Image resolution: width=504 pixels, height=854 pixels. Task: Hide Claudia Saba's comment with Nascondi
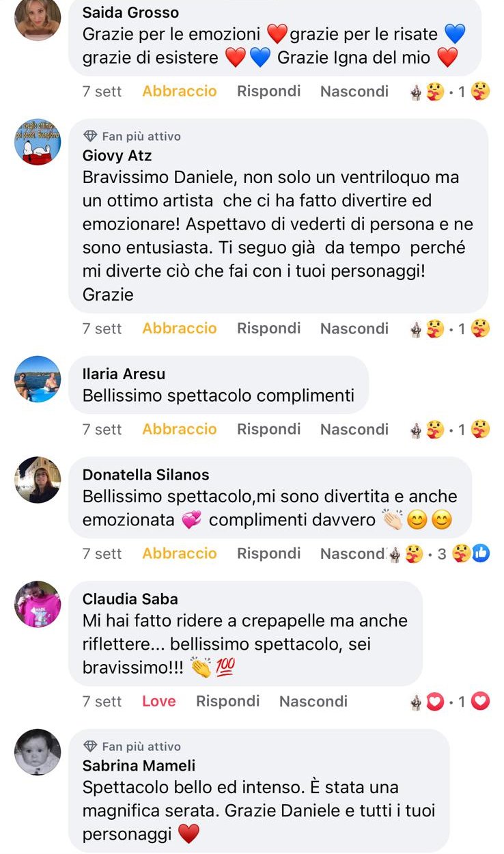(x=313, y=702)
